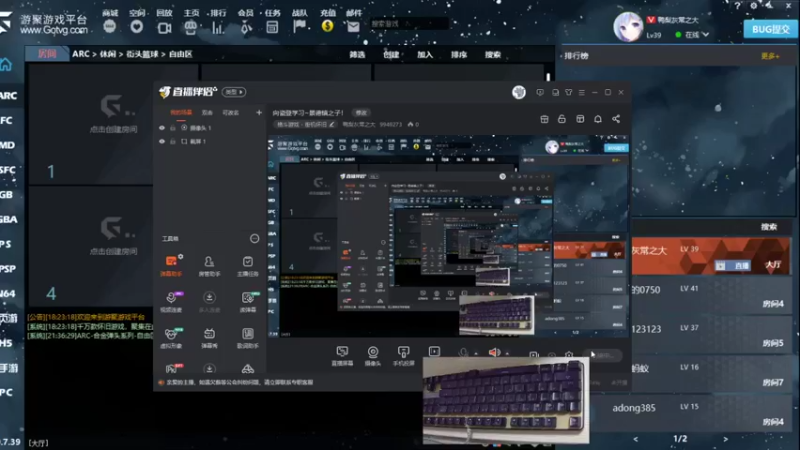Add a scene with plus button

(259, 113)
